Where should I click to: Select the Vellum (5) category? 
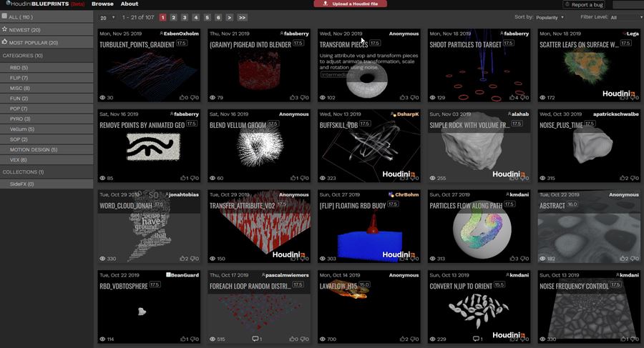(47, 129)
